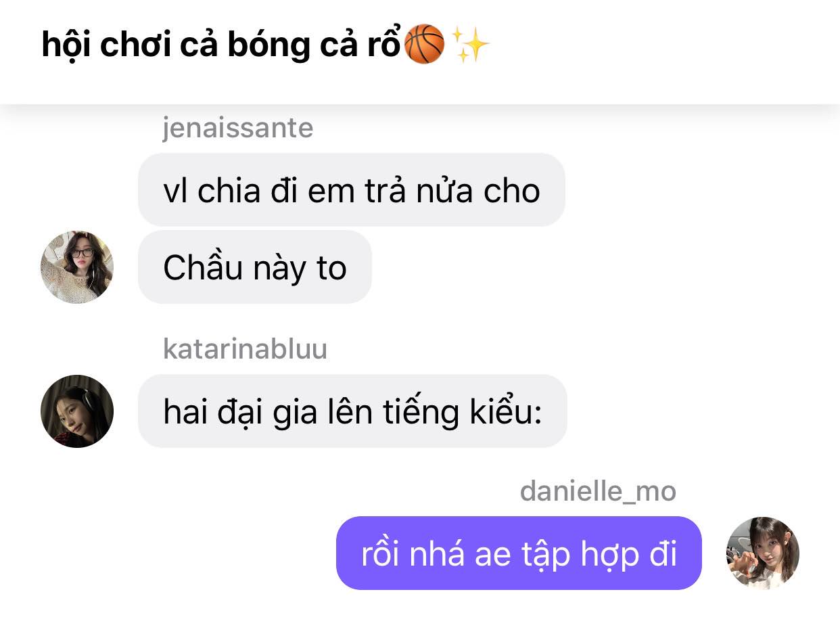
Task: Click the jenaissante username label
Action: [238, 128]
